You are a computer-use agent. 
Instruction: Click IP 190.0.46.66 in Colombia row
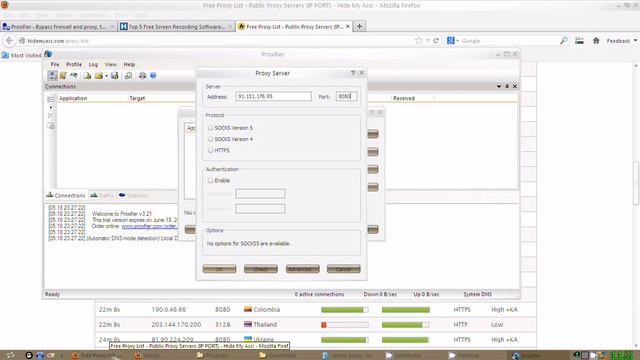(x=169, y=310)
